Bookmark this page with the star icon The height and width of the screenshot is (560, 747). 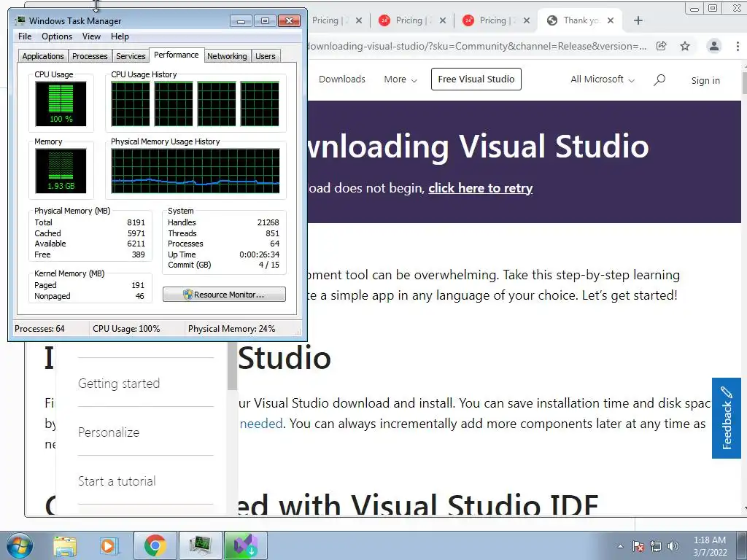pyautogui.click(x=685, y=46)
